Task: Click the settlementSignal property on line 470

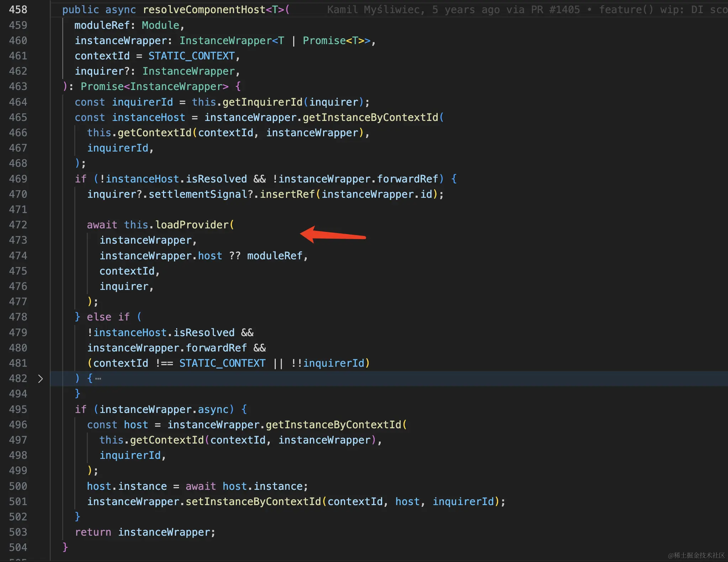Action: pos(197,194)
